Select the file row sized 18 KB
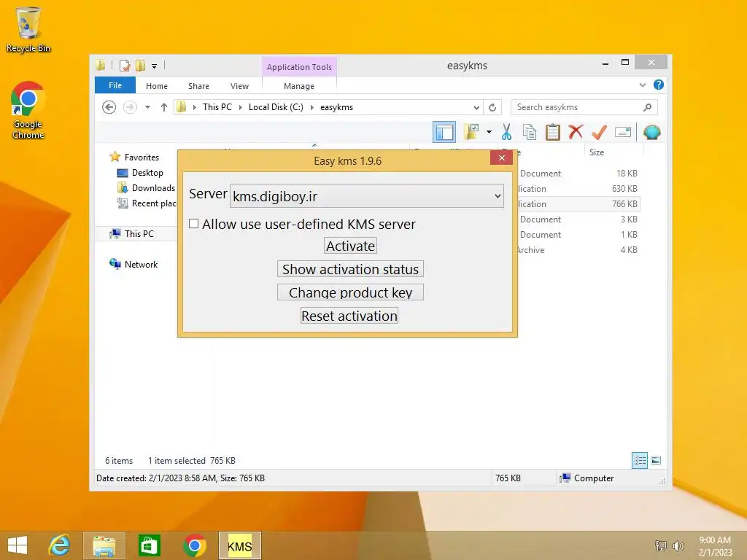 [x=578, y=174]
